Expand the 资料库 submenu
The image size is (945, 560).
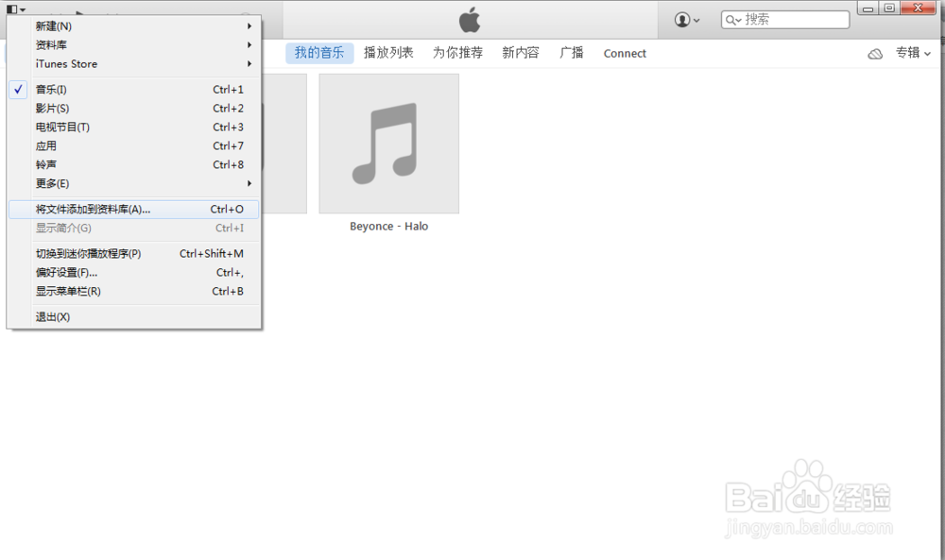point(134,44)
